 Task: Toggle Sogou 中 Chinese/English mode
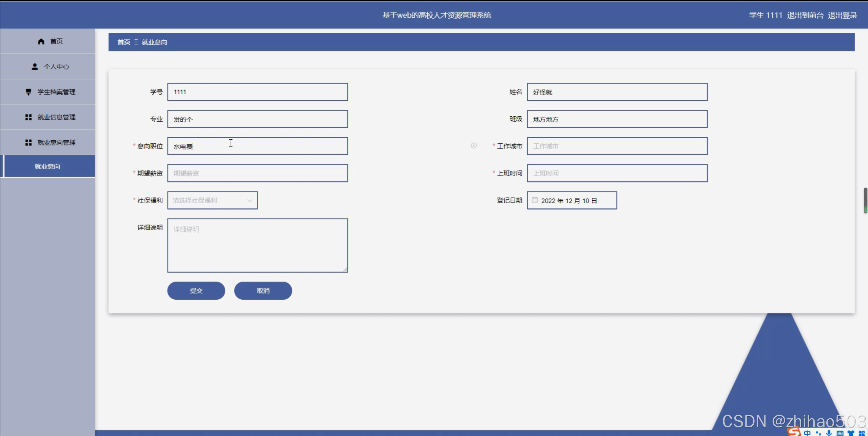pos(807,433)
